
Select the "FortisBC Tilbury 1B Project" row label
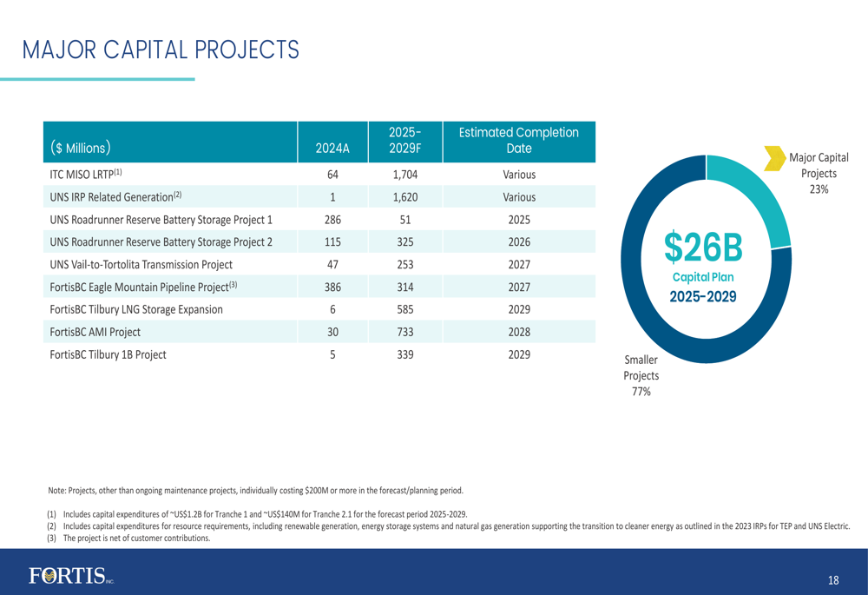tap(108, 354)
